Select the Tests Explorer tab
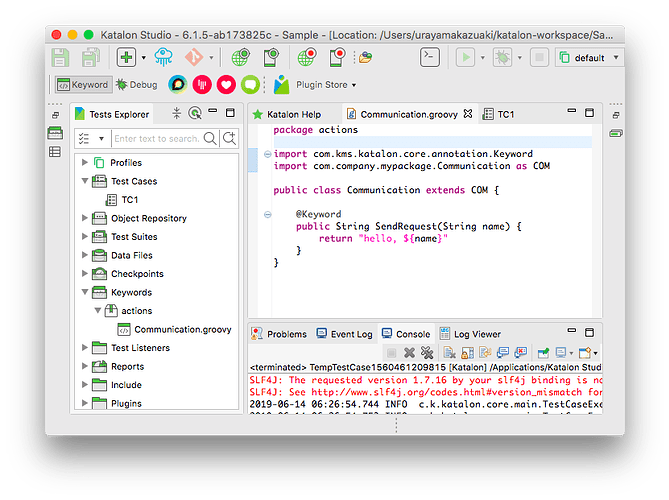 pyautogui.click(x=112, y=114)
